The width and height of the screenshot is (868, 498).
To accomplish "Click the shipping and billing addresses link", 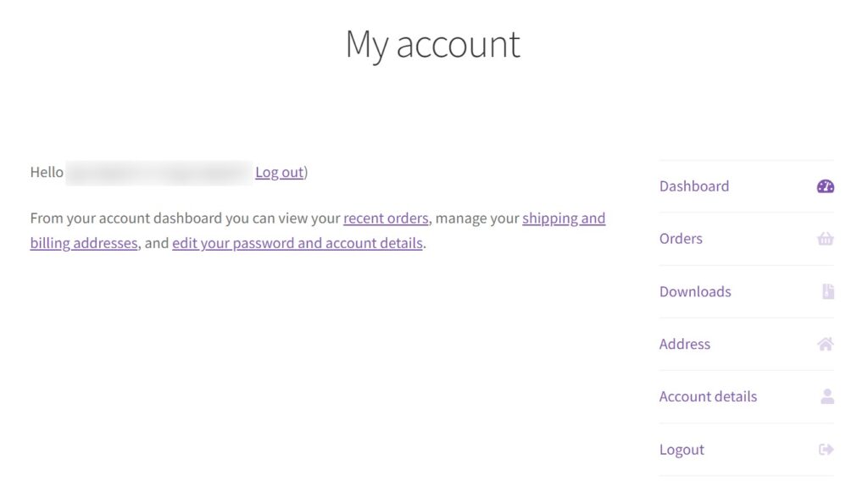I will click(563, 218).
